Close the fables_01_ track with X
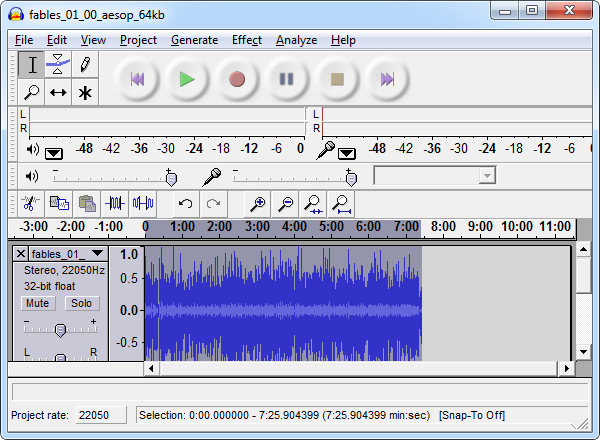The image size is (600, 440). click(21, 254)
